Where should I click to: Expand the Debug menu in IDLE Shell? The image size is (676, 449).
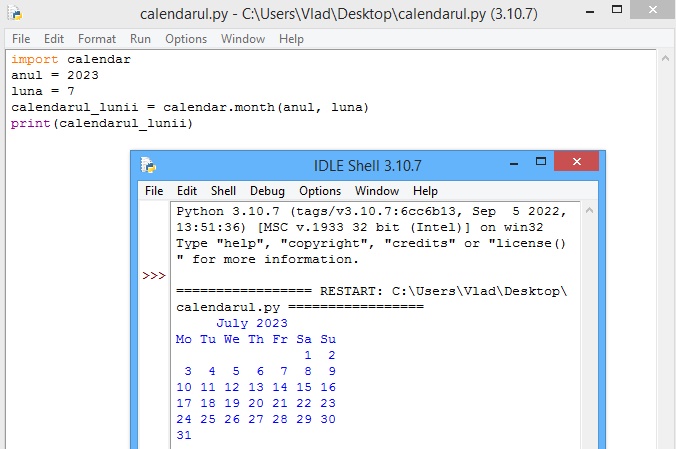click(x=267, y=191)
